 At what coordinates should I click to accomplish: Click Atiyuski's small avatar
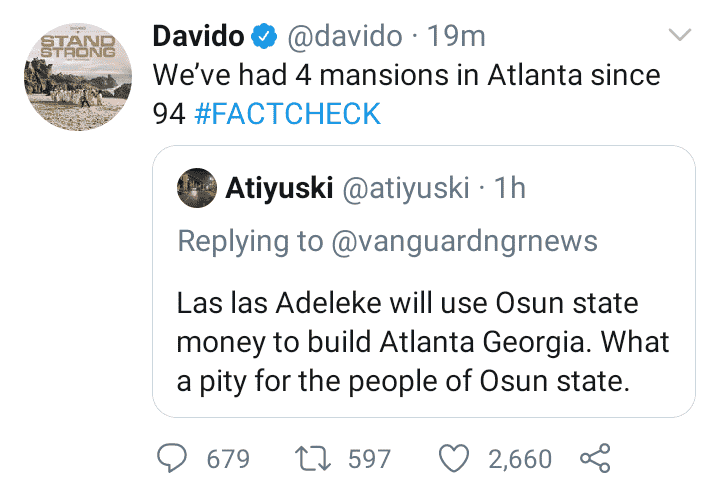pos(195,187)
